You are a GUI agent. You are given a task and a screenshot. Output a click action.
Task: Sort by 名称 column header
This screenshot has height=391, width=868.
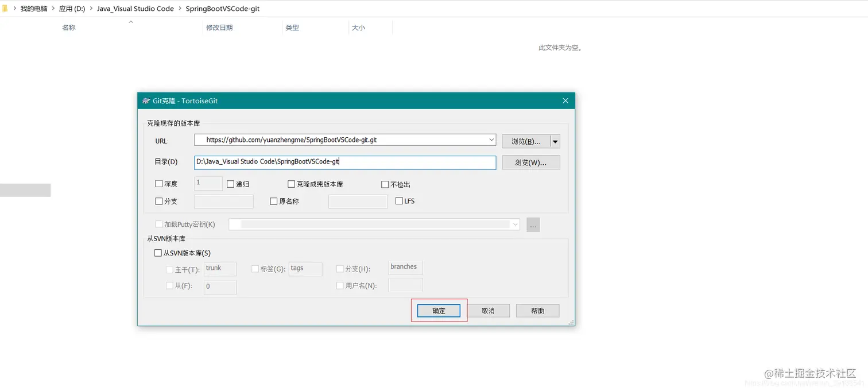[x=69, y=28]
